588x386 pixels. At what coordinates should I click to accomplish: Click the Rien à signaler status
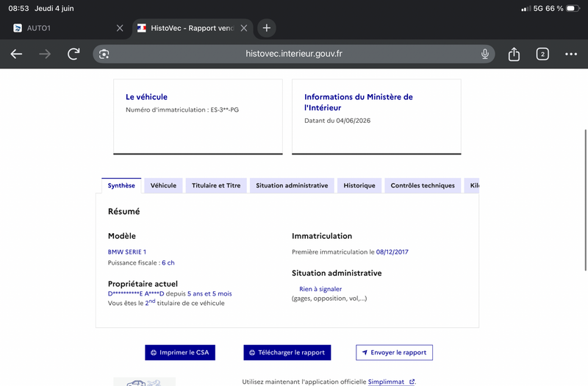[x=320, y=289]
